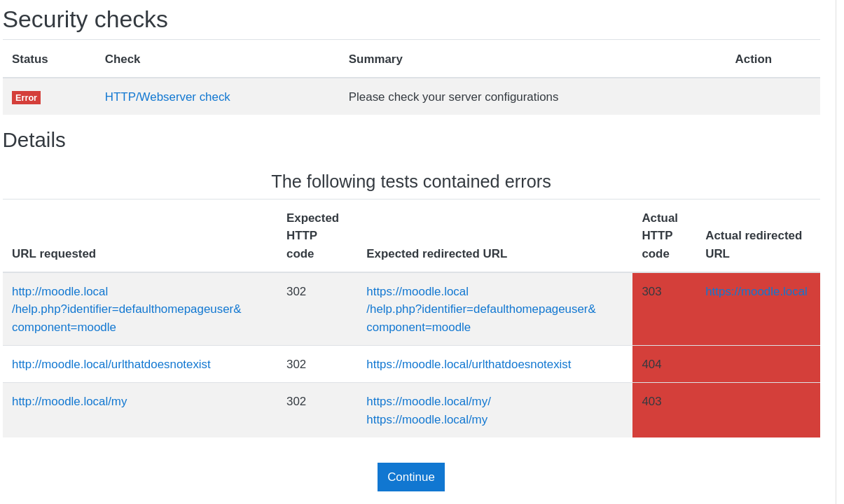Viewport: 844px width, 504px height.
Task: Click the 'Status' column header
Action: click(30, 59)
